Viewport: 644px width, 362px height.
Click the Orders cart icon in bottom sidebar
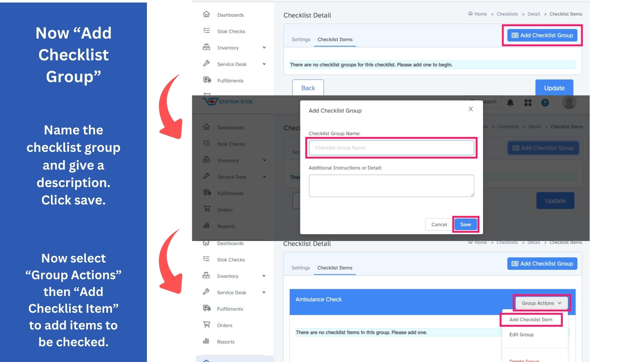point(207,325)
